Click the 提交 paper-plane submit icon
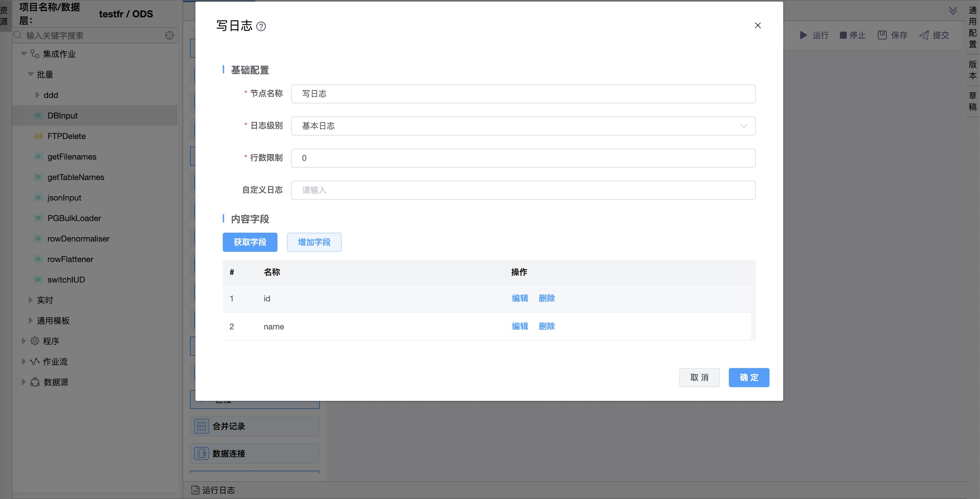The image size is (980, 499). (x=924, y=35)
